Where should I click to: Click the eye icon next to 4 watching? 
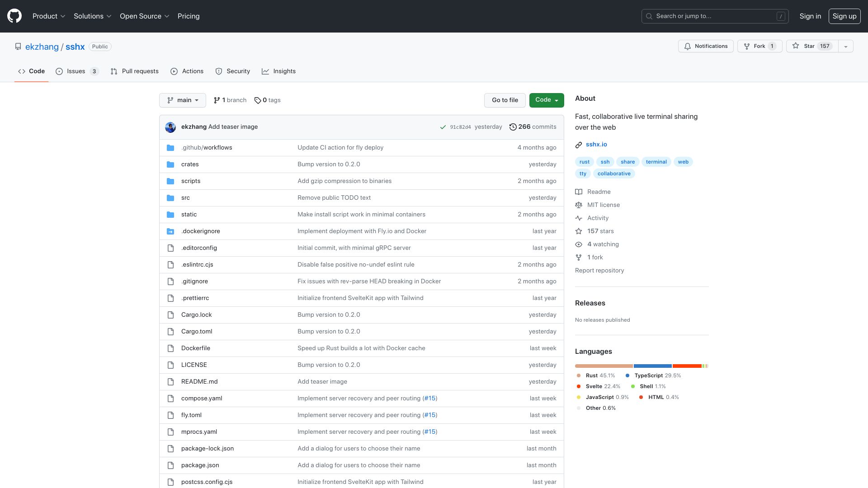pyautogui.click(x=579, y=244)
